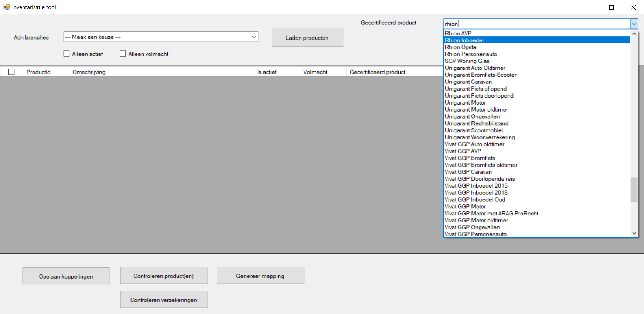Select Rhion Inboedel in the list
Screen dimensions: 644x314
pos(537,40)
